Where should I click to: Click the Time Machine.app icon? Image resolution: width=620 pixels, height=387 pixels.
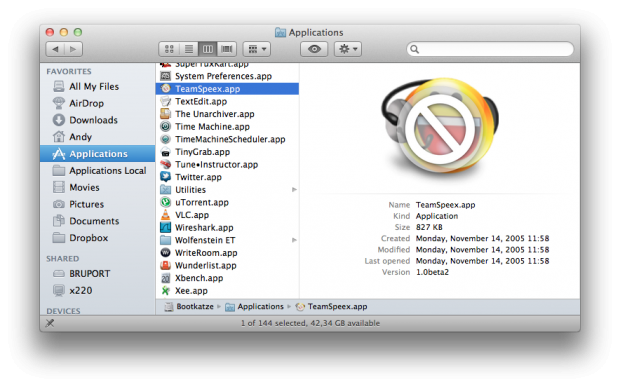point(165,126)
